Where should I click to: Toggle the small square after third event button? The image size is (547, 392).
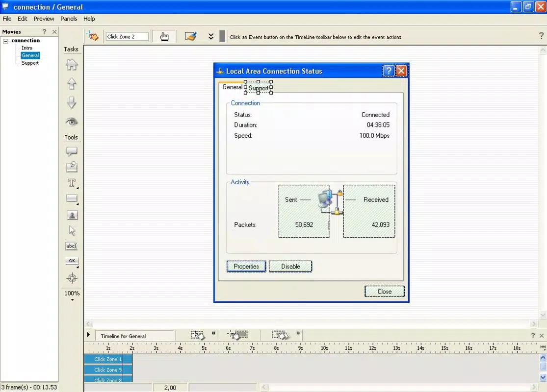tap(298, 333)
